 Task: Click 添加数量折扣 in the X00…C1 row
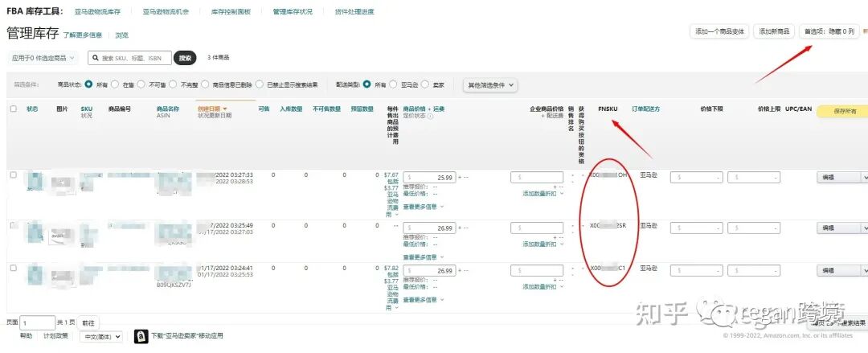tap(543, 286)
